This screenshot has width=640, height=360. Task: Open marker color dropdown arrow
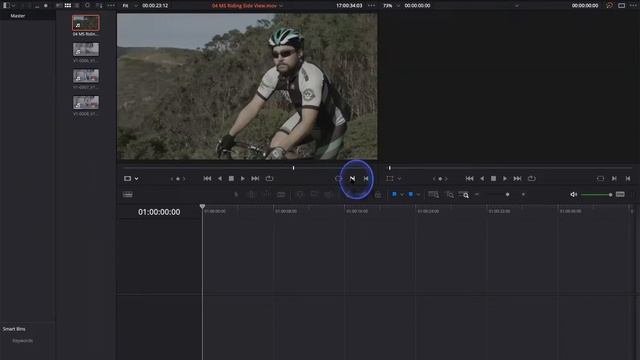click(418, 195)
